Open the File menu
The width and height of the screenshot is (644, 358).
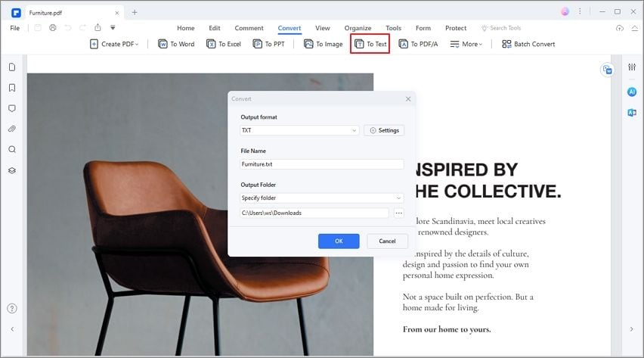15,28
